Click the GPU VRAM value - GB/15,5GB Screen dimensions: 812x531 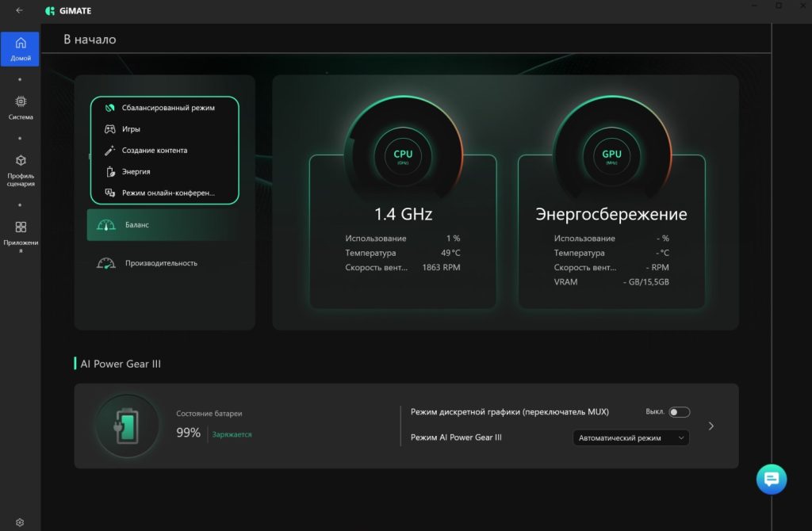pos(645,281)
